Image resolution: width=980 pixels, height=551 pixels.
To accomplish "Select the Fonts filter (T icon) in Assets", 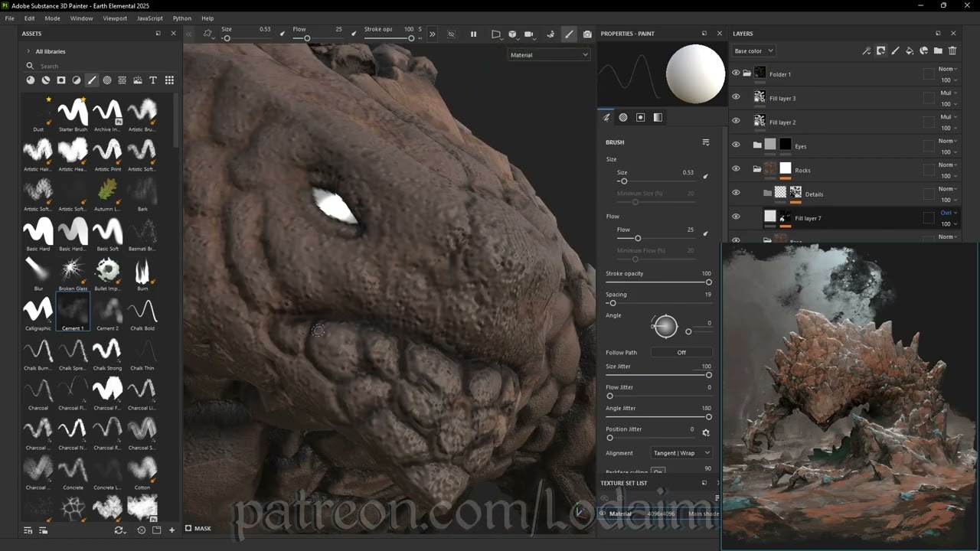I will [x=153, y=80].
